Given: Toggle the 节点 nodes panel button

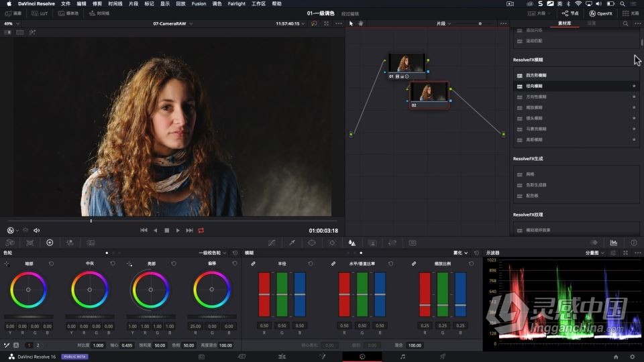Looking at the screenshot, I should (570, 13).
